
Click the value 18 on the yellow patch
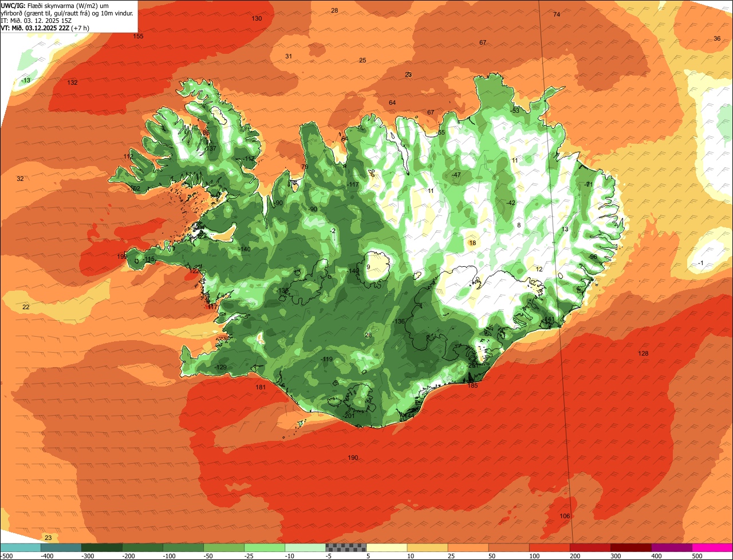pyautogui.click(x=472, y=243)
